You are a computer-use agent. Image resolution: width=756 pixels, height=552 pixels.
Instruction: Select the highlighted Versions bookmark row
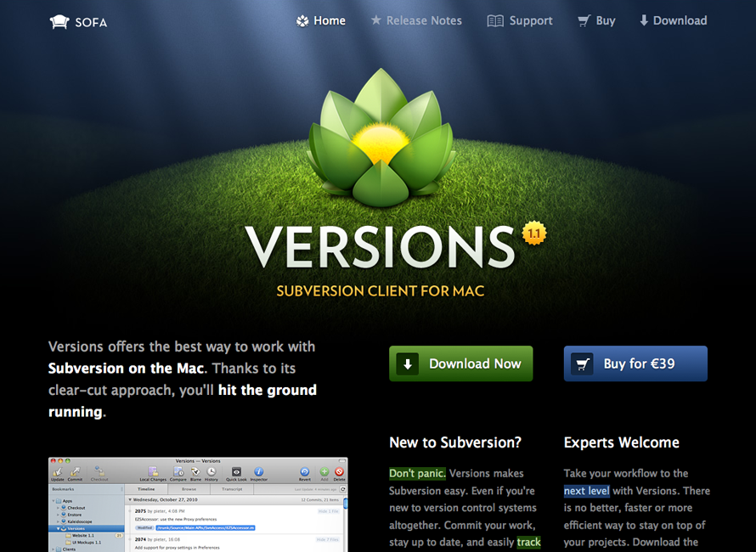pos(87,528)
